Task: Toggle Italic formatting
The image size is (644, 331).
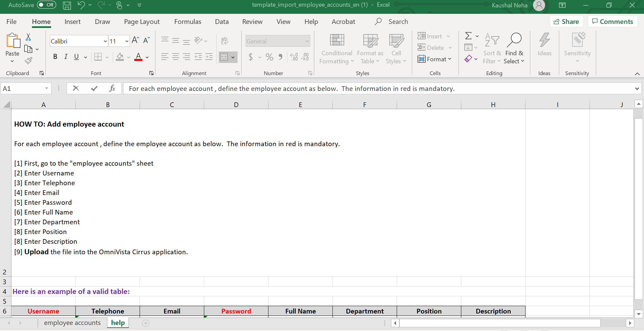Action: pyautogui.click(x=66, y=57)
